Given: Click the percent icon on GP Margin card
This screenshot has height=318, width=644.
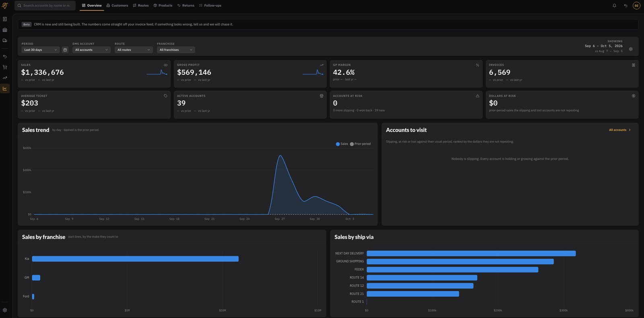Looking at the screenshot, I should coord(477,65).
